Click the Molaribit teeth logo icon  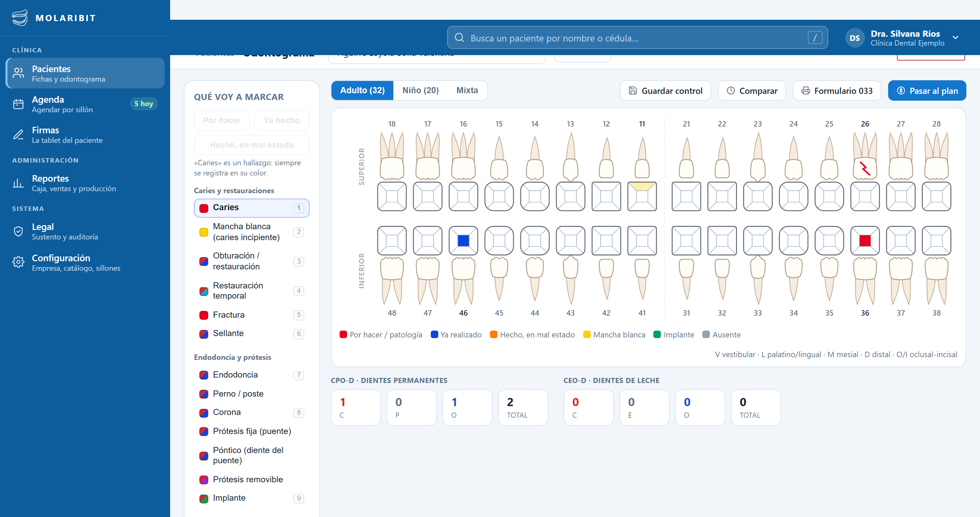pos(20,18)
